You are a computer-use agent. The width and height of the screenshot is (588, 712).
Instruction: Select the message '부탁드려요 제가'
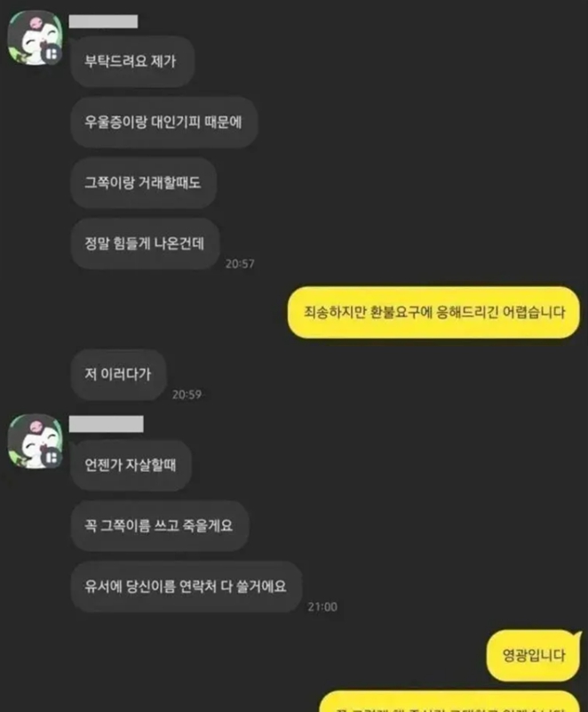(132, 61)
